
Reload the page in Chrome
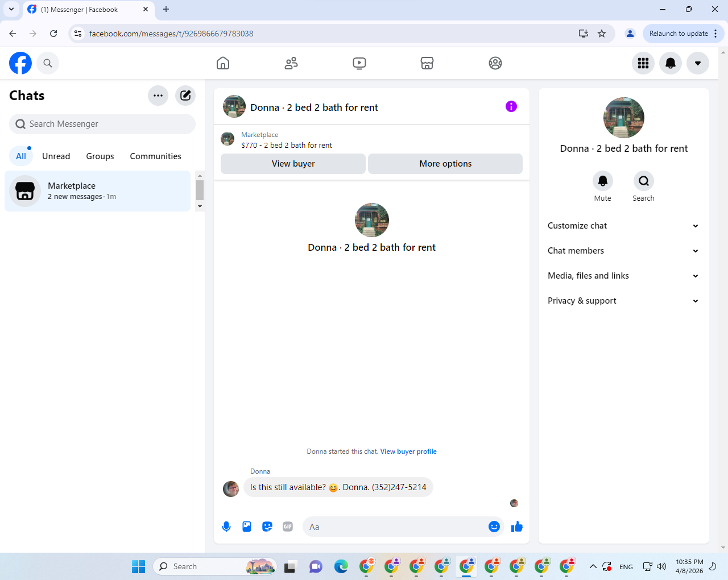point(53,34)
